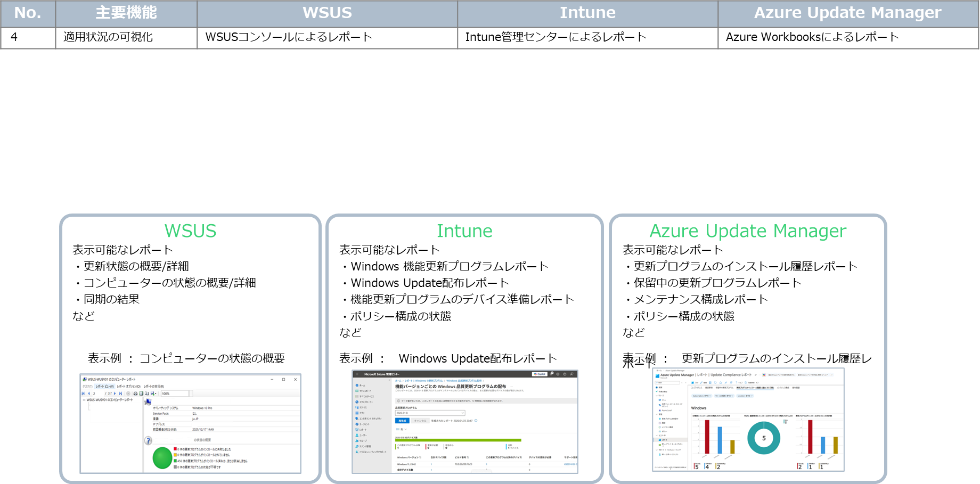
Task: Click the Intune home icon in sidebar
Action: (357, 385)
